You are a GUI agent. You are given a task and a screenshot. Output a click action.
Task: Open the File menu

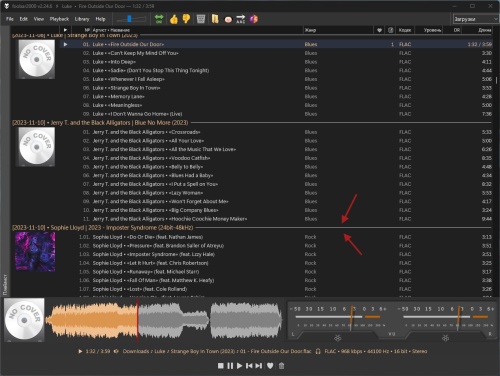click(10, 19)
